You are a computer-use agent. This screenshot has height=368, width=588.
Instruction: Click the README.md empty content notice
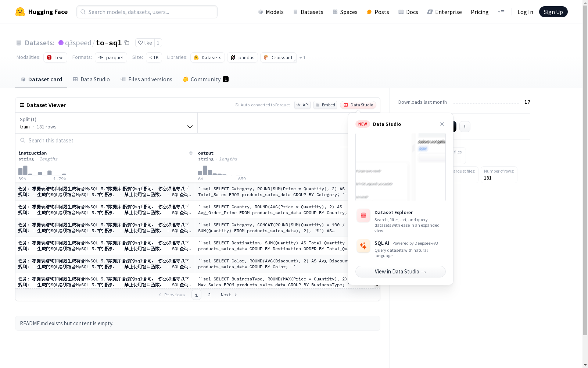pos(198,323)
